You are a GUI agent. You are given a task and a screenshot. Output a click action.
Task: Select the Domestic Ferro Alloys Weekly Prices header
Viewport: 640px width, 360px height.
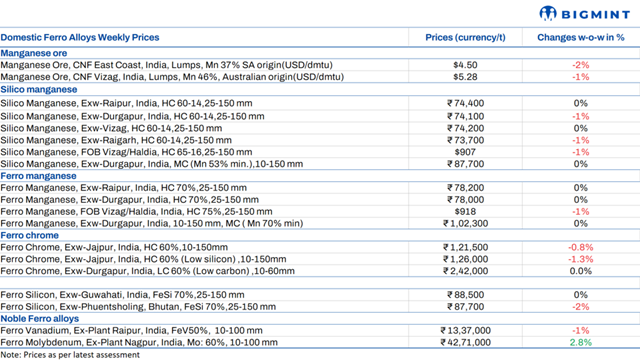click(80, 38)
